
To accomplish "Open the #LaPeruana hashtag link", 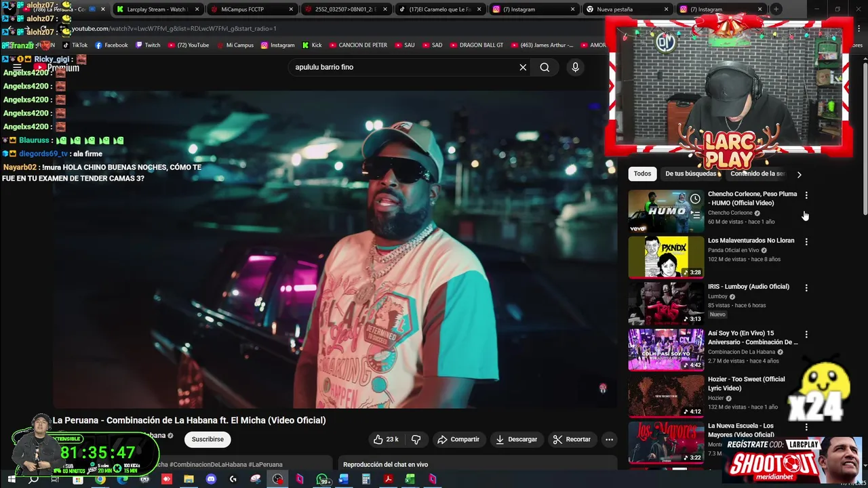I will (265, 464).
